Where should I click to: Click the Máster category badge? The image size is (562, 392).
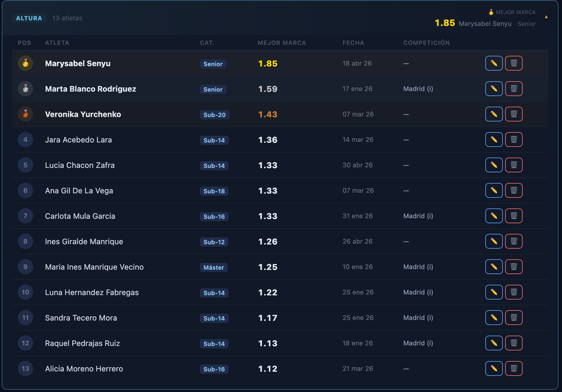point(213,268)
